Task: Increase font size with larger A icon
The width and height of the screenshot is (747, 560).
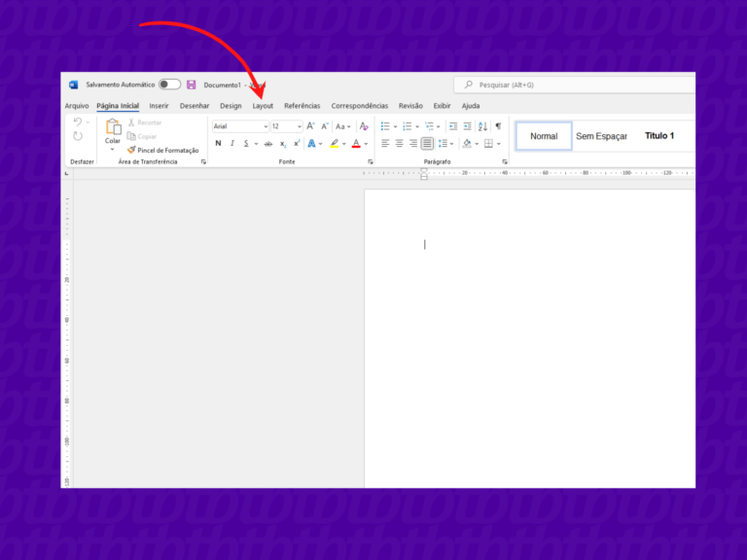Action: (x=310, y=126)
